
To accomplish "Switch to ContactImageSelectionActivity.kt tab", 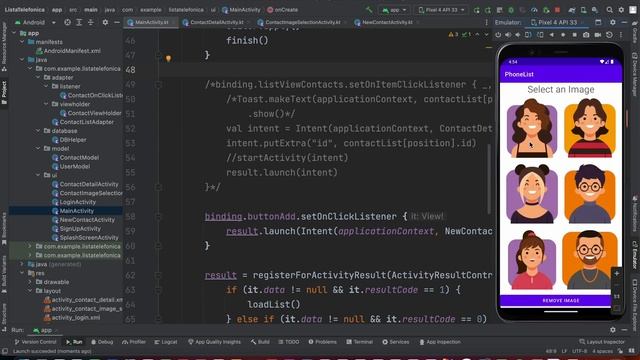I will (302, 22).
